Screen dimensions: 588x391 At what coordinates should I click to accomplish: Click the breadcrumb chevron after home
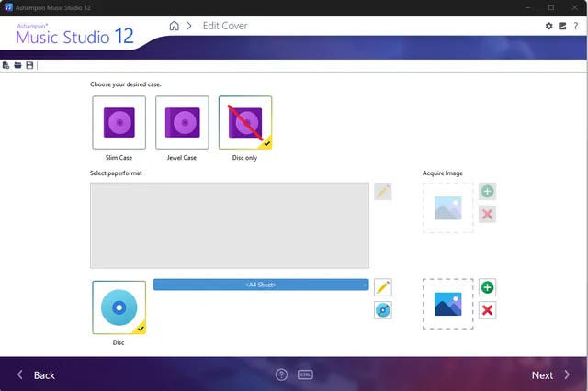tap(189, 26)
